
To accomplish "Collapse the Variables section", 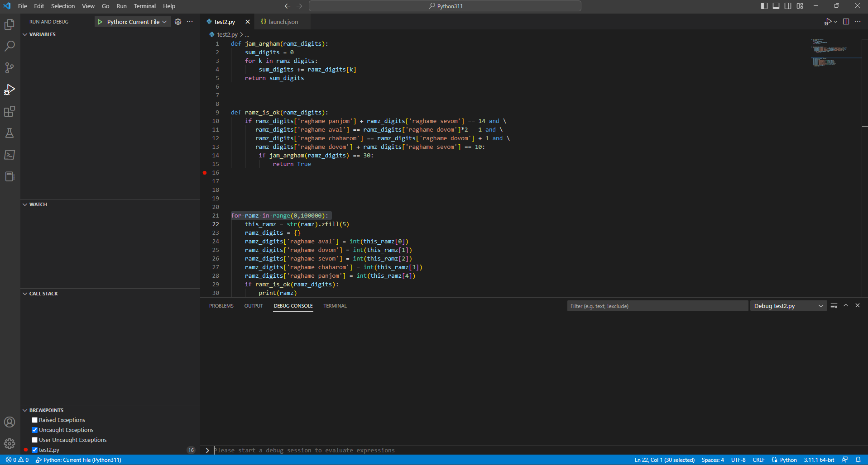I will pos(25,34).
